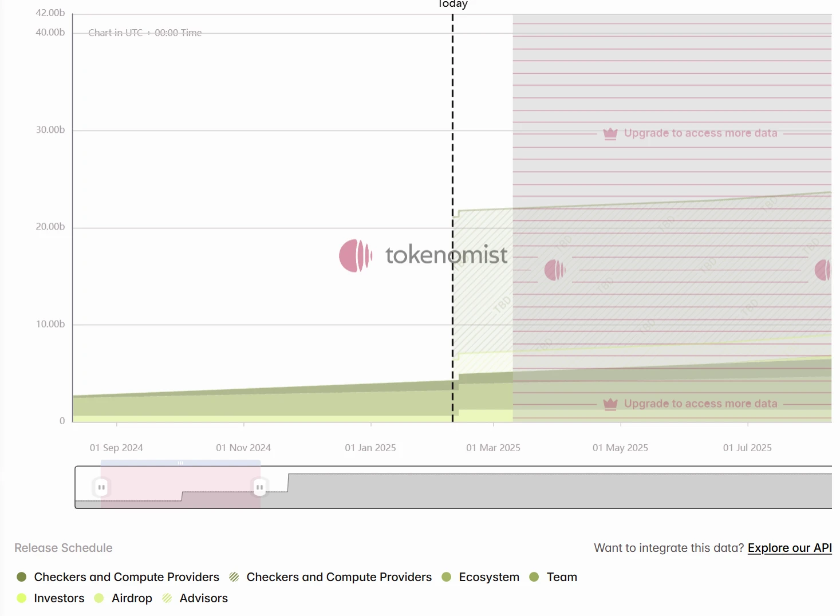Toggle the Investors series label in the legend
The image size is (840, 616).
(x=59, y=598)
